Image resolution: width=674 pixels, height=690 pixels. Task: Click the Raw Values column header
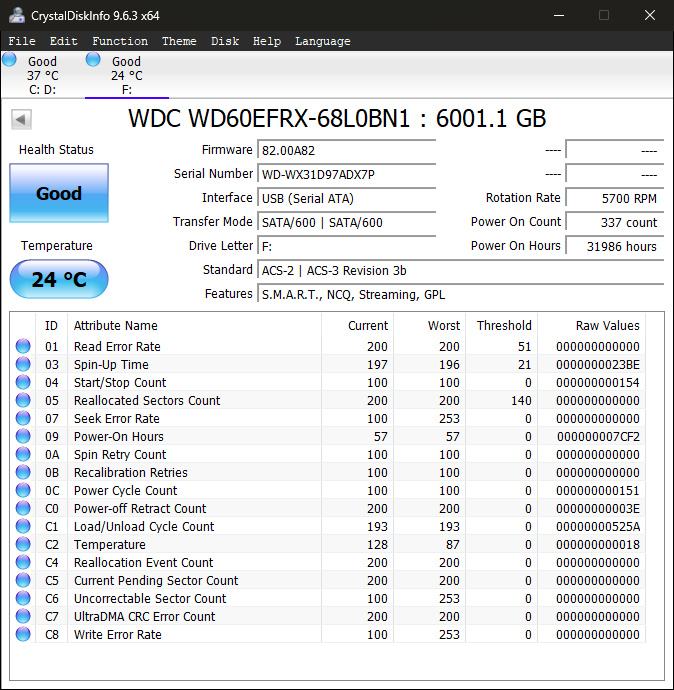[x=591, y=326]
